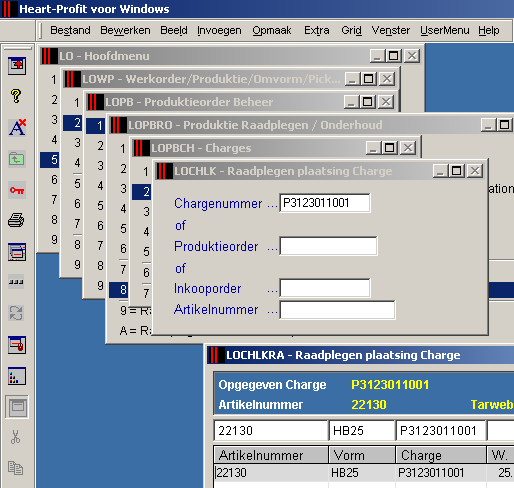The width and height of the screenshot is (514, 488).
Task: Click the red key icon
Action: point(17,190)
